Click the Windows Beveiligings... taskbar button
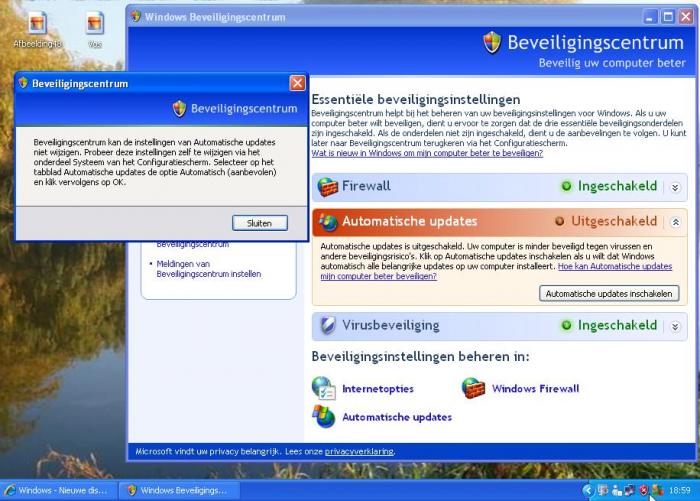Screen dimensions: 700x501 [x=179, y=490]
